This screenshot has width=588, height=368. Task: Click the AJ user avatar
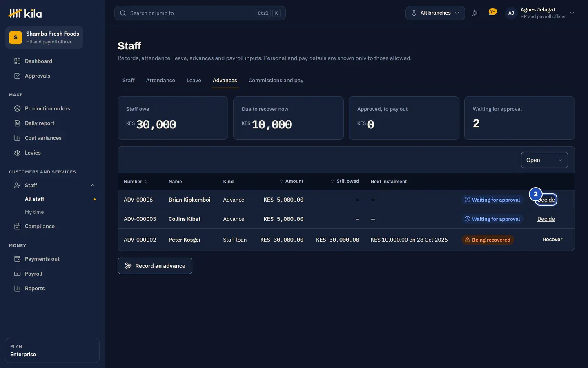point(511,13)
